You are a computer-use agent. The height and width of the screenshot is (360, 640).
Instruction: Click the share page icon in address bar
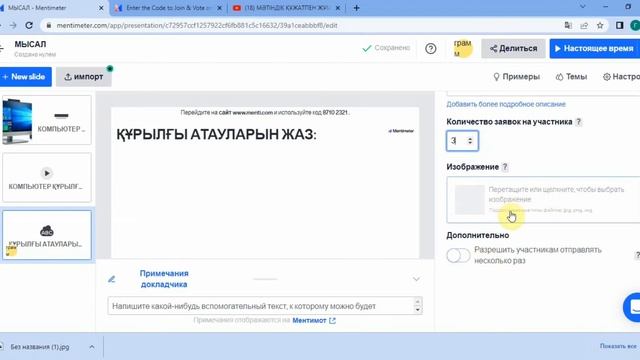click(x=584, y=25)
